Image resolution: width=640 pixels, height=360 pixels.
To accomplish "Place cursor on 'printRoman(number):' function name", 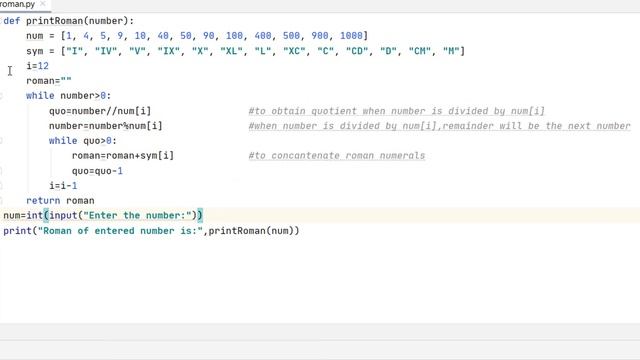I will [80, 21].
